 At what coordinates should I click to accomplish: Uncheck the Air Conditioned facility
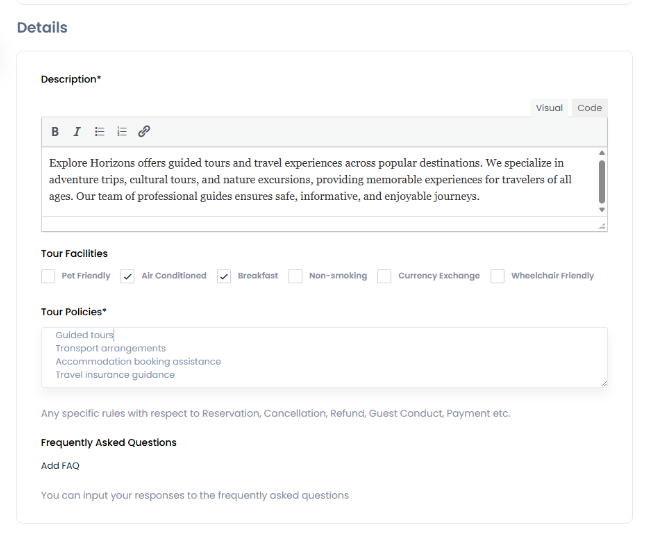[x=128, y=276]
